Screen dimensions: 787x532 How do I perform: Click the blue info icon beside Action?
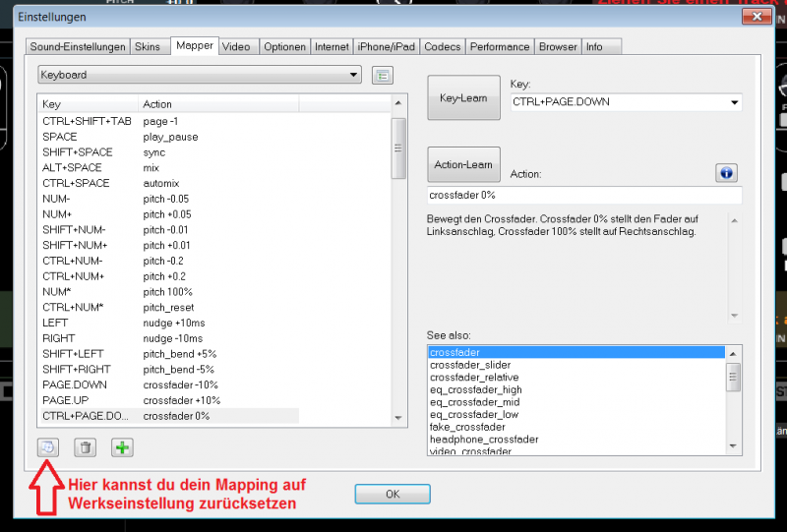(726, 173)
